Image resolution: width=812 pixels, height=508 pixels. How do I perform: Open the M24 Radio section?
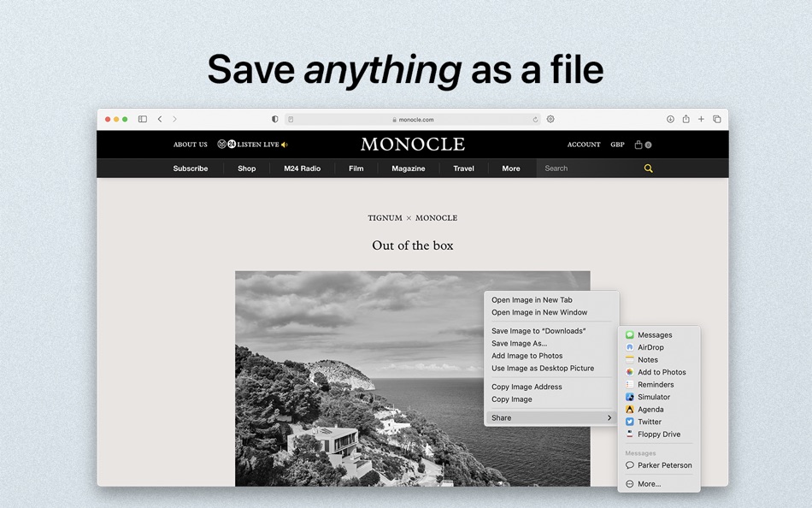(x=303, y=168)
